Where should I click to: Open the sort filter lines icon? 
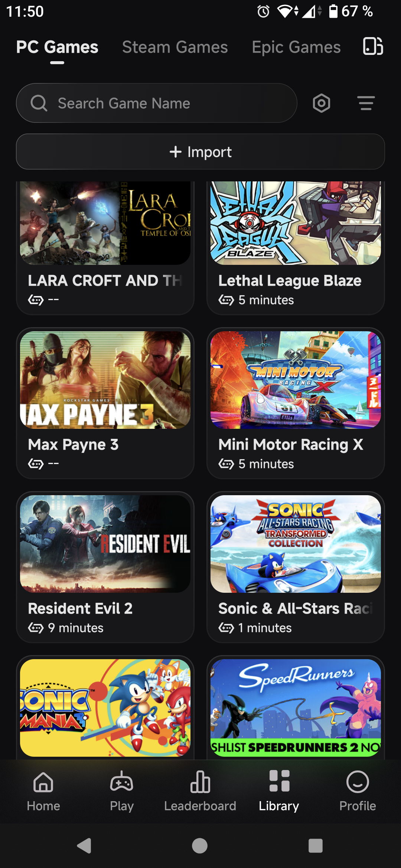pyautogui.click(x=366, y=103)
